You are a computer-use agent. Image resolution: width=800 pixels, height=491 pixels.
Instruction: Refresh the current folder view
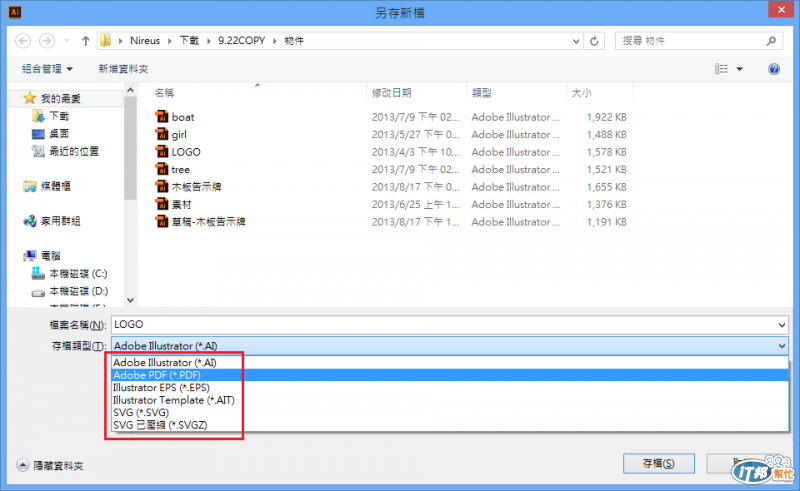click(x=594, y=41)
